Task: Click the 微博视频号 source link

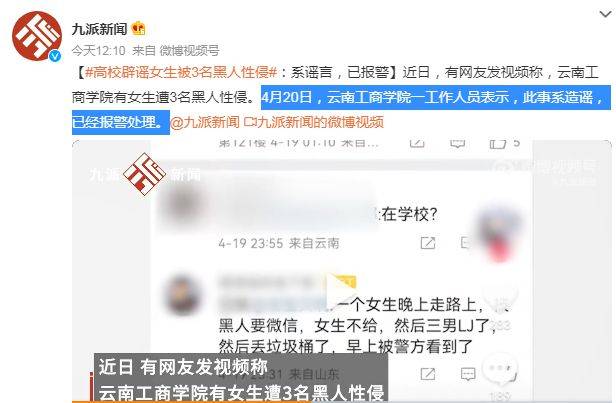Action: click(189, 50)
